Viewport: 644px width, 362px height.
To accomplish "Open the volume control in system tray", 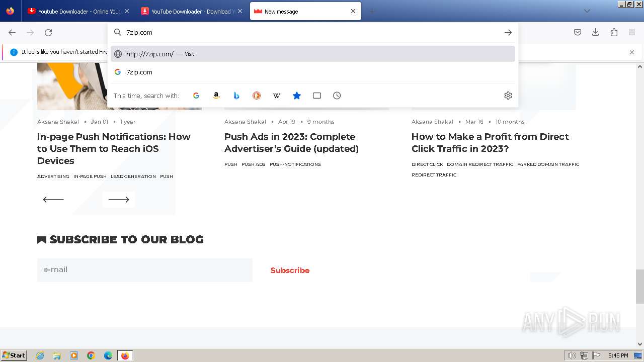I will click(572, 355).
